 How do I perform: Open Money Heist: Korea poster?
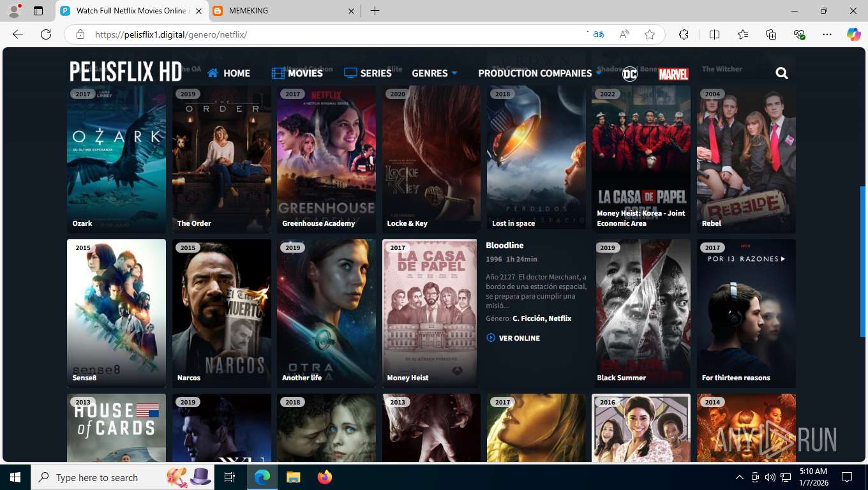(641, 160)
